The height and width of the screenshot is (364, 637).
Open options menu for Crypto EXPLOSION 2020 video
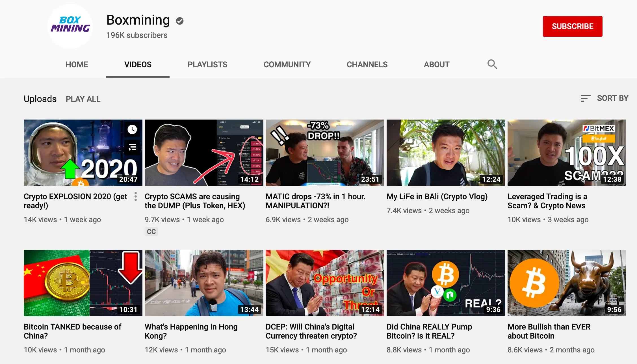(x=136, y=196)
